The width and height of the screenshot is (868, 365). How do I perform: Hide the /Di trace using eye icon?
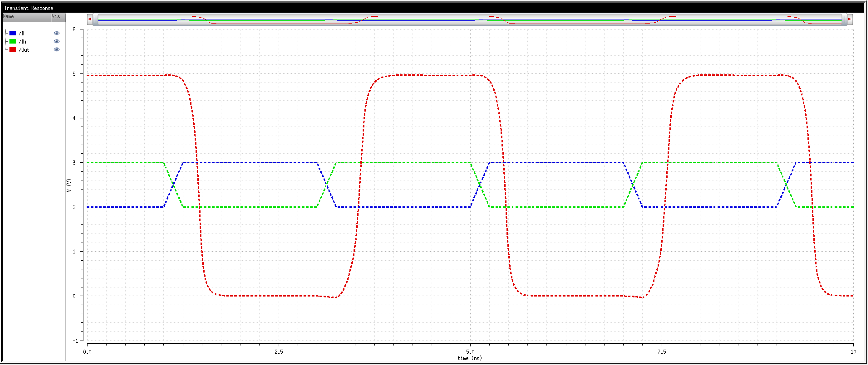[57, 41]
